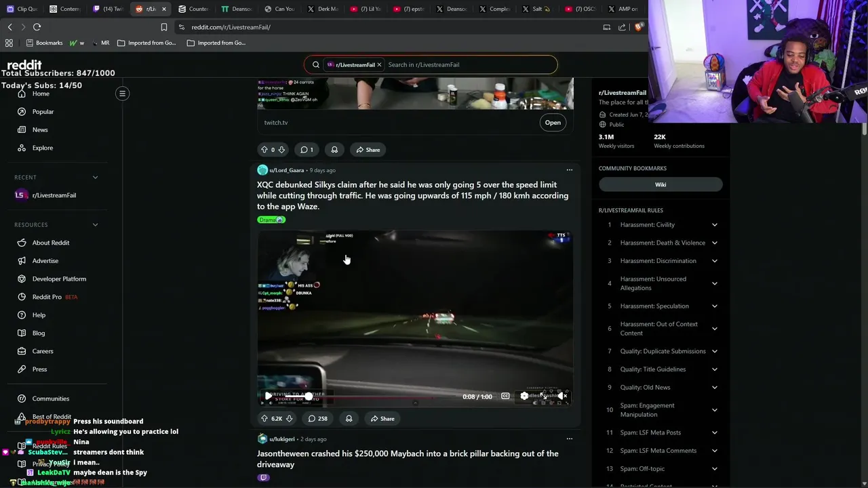Upvote the twitch.tv post with 0 votes
This screenshot has height=488, width=868.
(x=264, y=150)
